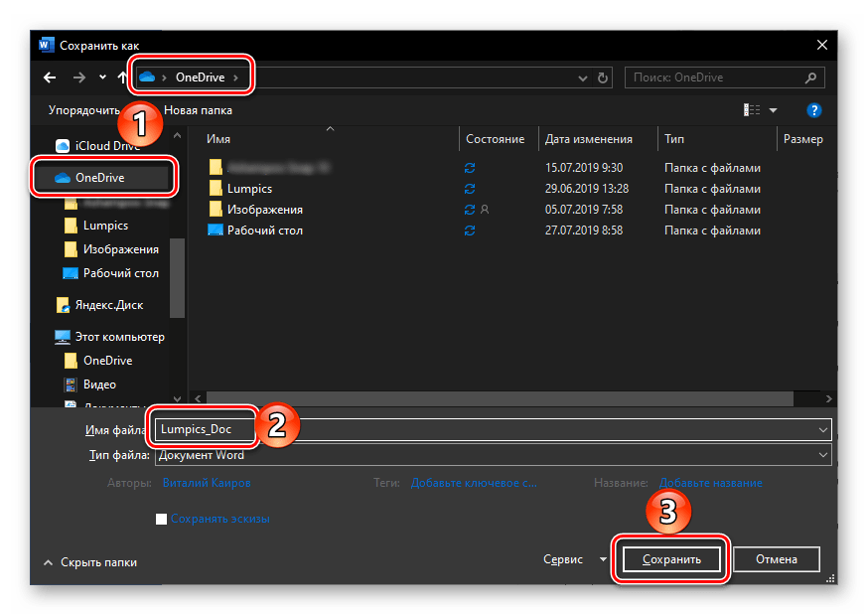This screenshot has width=868, height=615.
Task: Enable the Сохранять эскизы checkbox
Action: 162,519
